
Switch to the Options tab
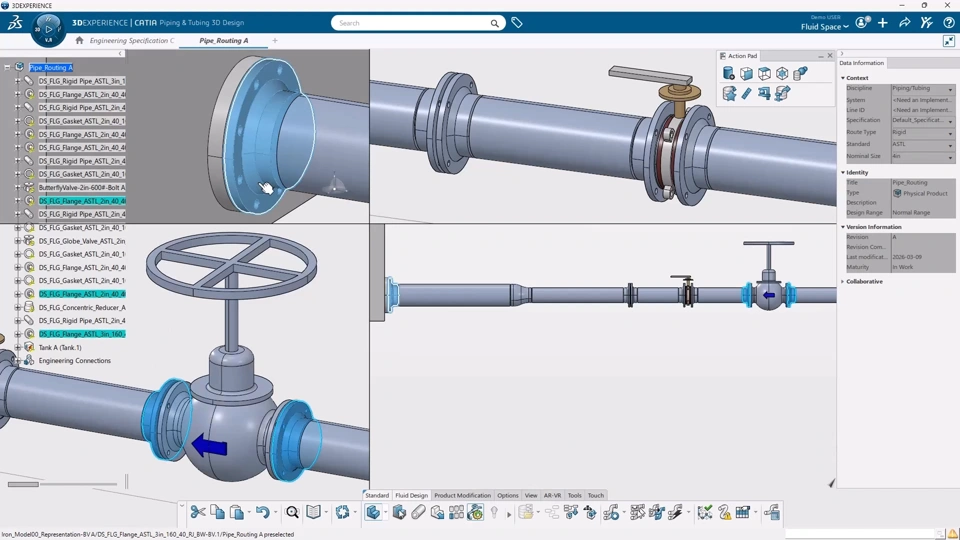pyautogui.click(x=508, y=495)
